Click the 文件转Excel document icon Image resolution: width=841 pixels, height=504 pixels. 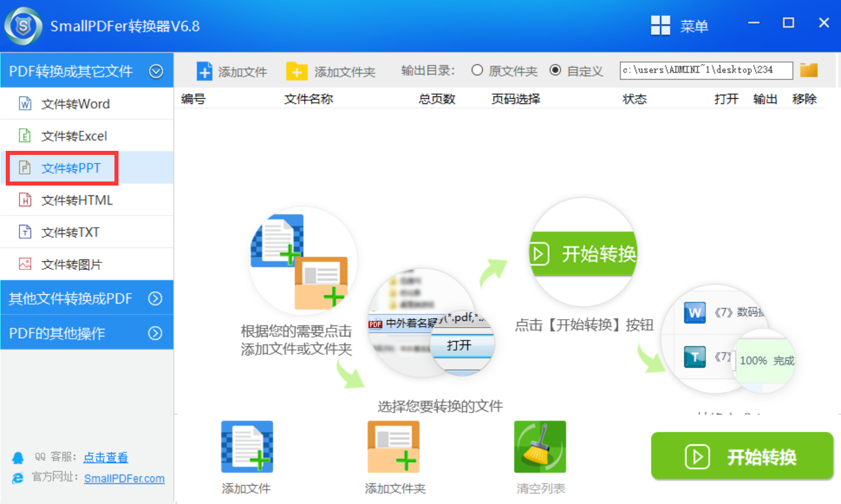[25, 136]
